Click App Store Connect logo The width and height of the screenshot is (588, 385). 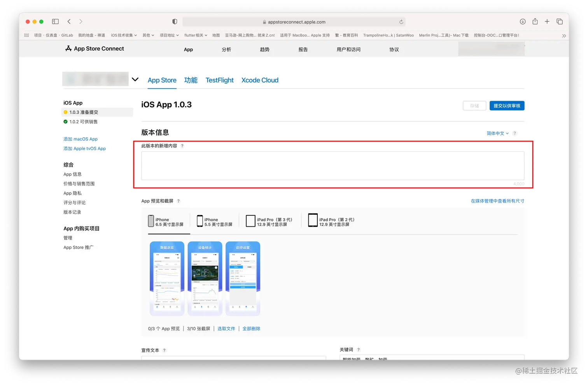pos(94,49)
